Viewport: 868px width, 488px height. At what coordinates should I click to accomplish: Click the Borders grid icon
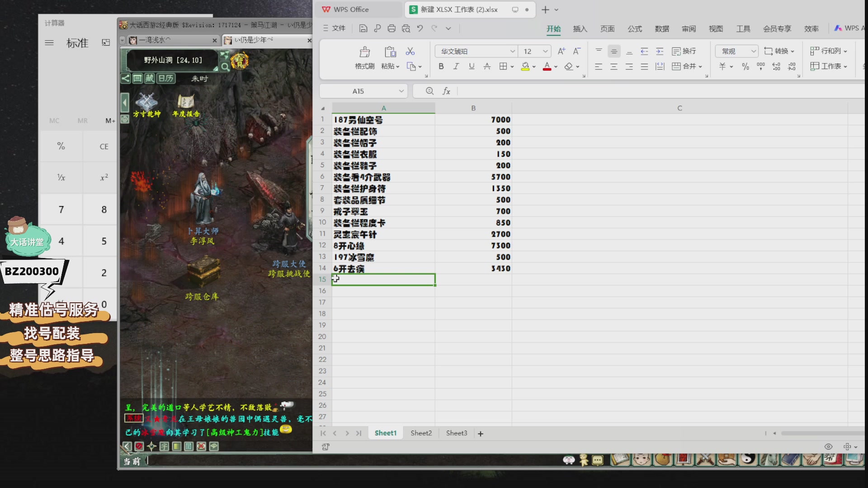click(503, 66)
